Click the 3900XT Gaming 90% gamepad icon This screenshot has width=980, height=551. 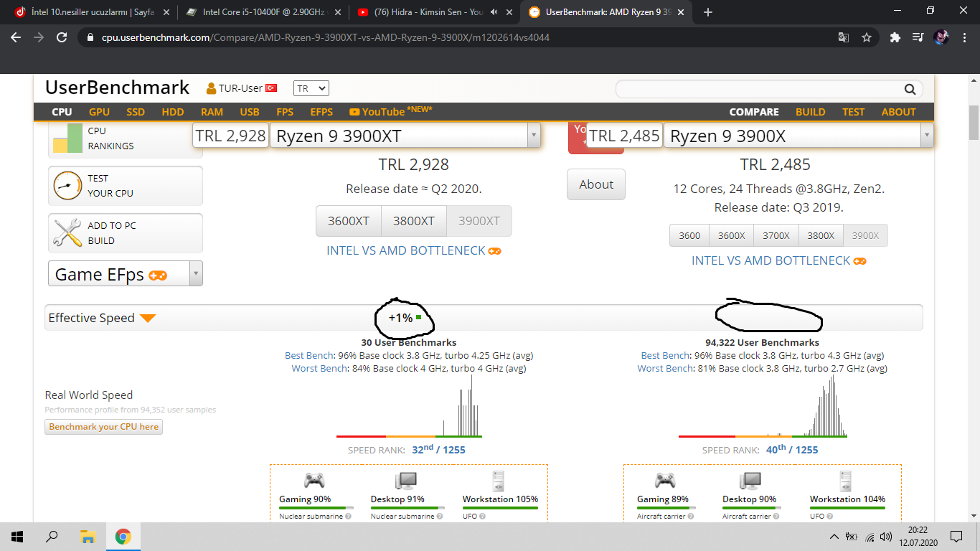[x=314, y=481]
